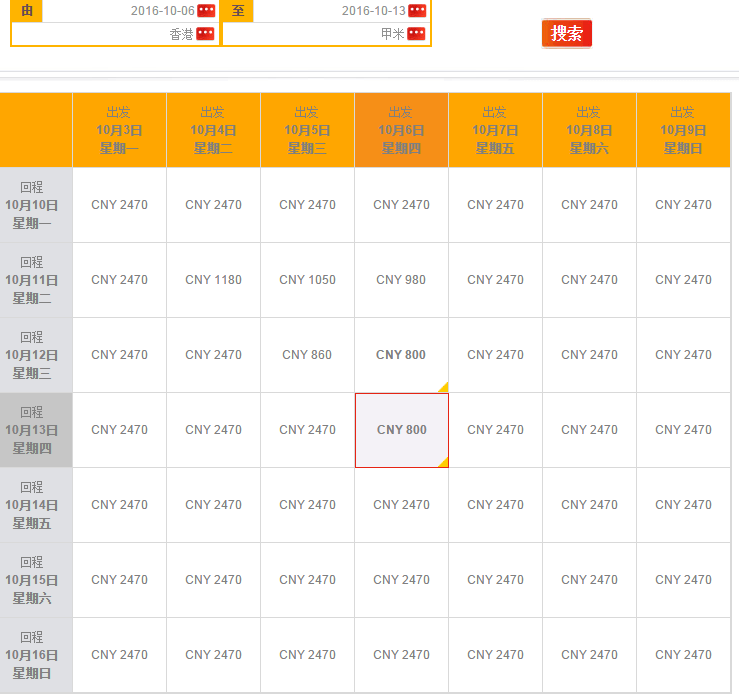Select departure column header 10月5日 星期三
The width and height of the screenshot is (739, 698).
click(x=307, y=130)
